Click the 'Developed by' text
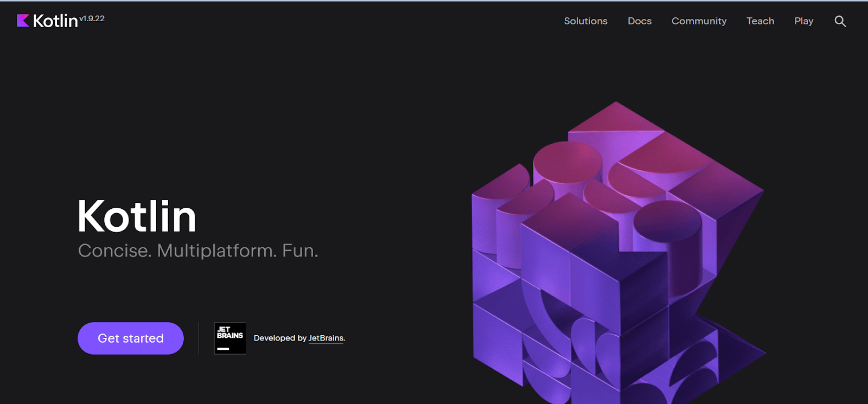This screenshot has width=868, height=404. [x=280, y=338]
